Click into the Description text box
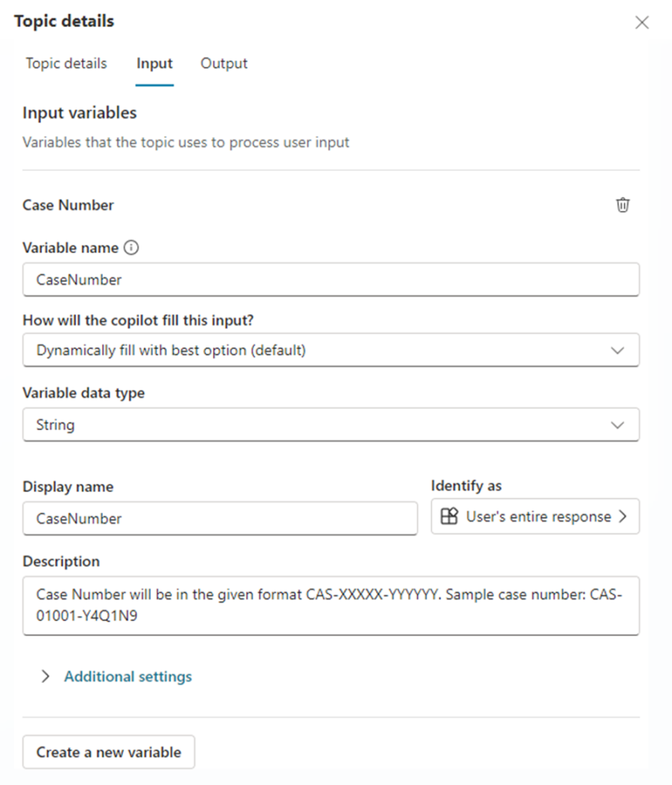The image size is (672, 785). pyautogui.click(x=330, y=606)
